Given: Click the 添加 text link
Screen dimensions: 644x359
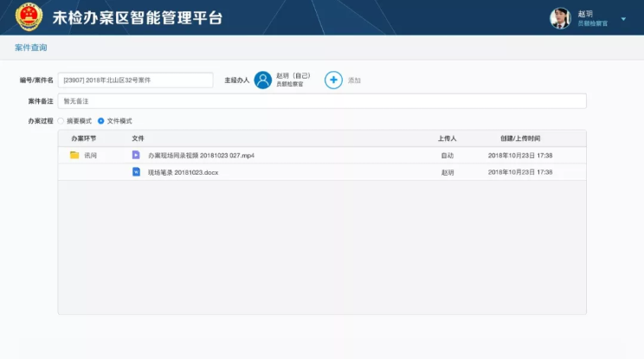Looking at the screenshot, I should pos(354,80).
